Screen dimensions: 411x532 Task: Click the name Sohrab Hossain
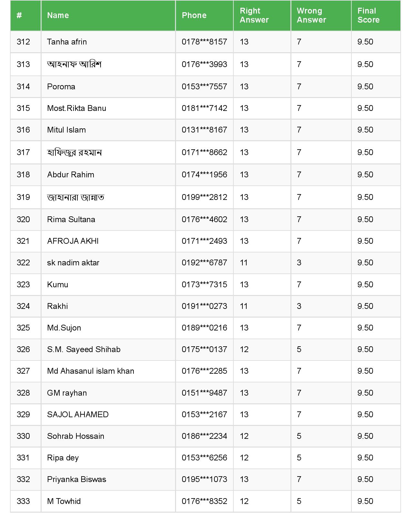click(75, 436)
